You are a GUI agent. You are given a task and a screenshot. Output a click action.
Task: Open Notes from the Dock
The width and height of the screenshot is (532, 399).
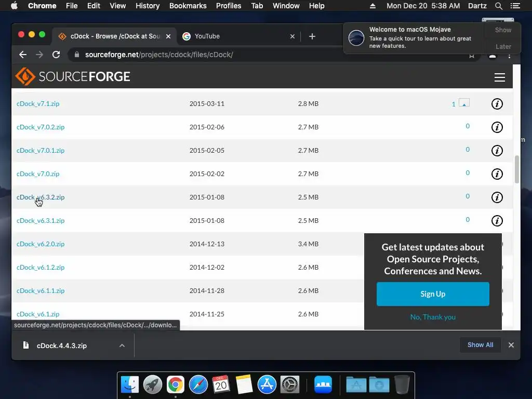pyautogui.click(x=244, y=384)
